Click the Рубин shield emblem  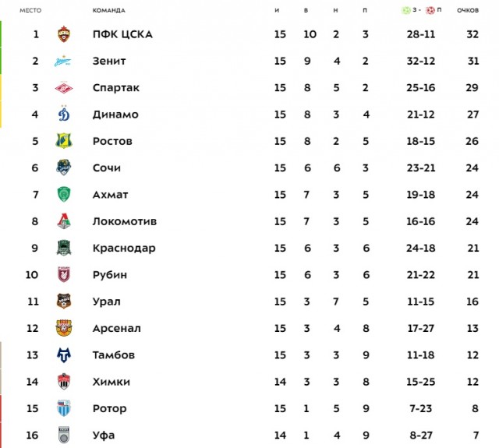coord(64,274)
